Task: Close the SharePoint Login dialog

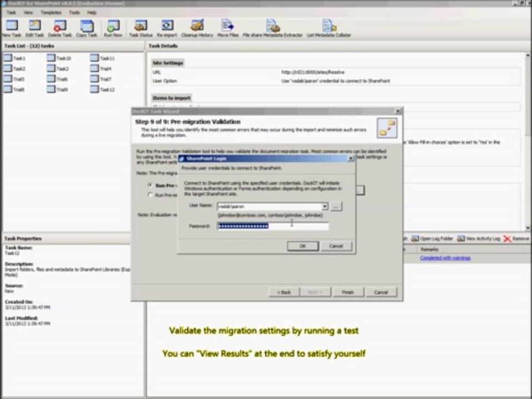Action: pos(351,158)
